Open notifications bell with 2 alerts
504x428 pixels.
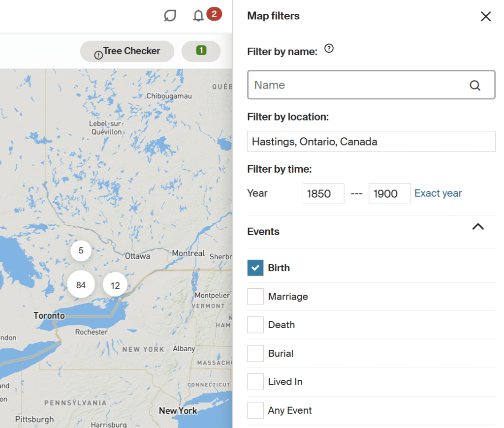(x=198, y=15)
